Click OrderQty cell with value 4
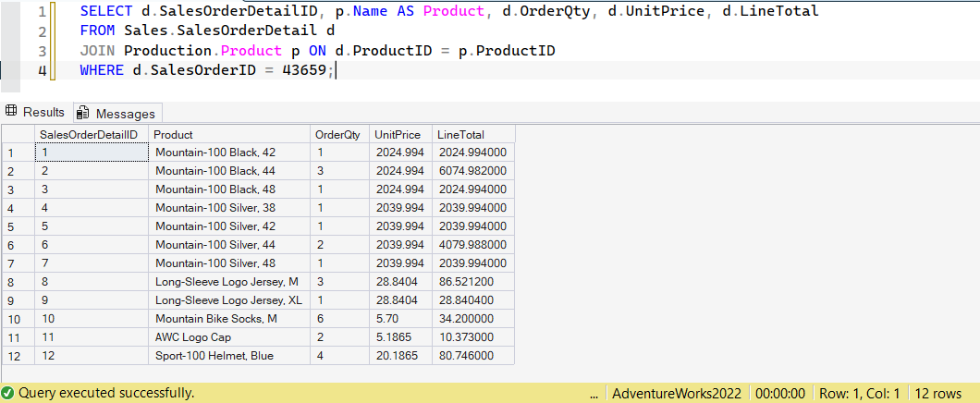The height and width of the screenshot is (403, 980). (339, 356)
